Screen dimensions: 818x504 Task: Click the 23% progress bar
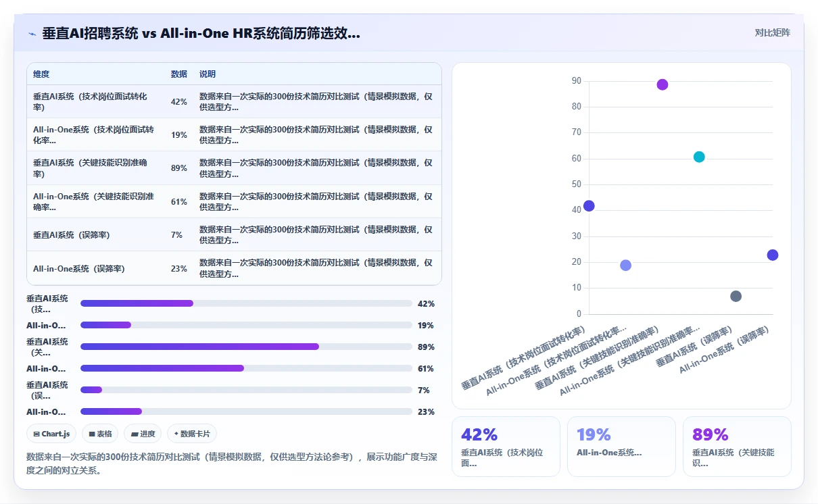click(x=246, y=411)
